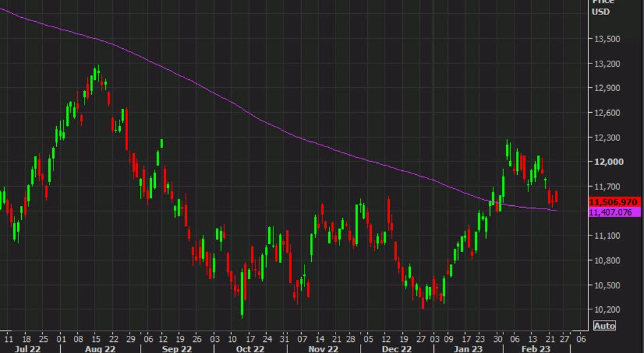
Task: Select the purple moving average line
Action: click(x=277, y=128)
